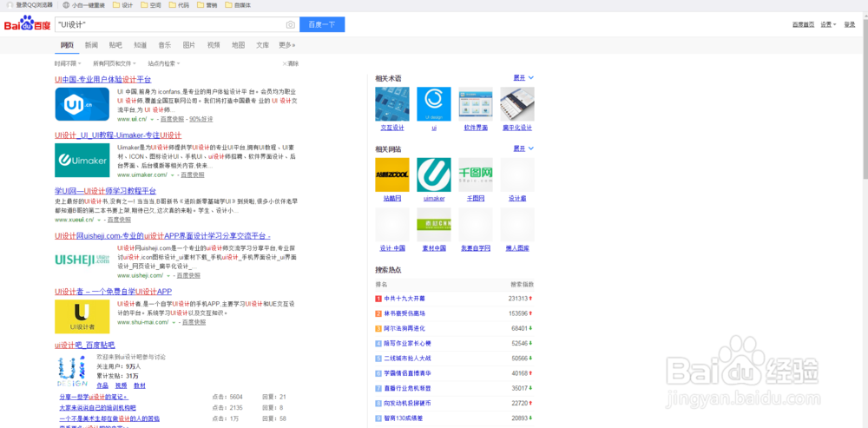
Task: Click the 百度一下 search button
Action: [x=322, y=25]
